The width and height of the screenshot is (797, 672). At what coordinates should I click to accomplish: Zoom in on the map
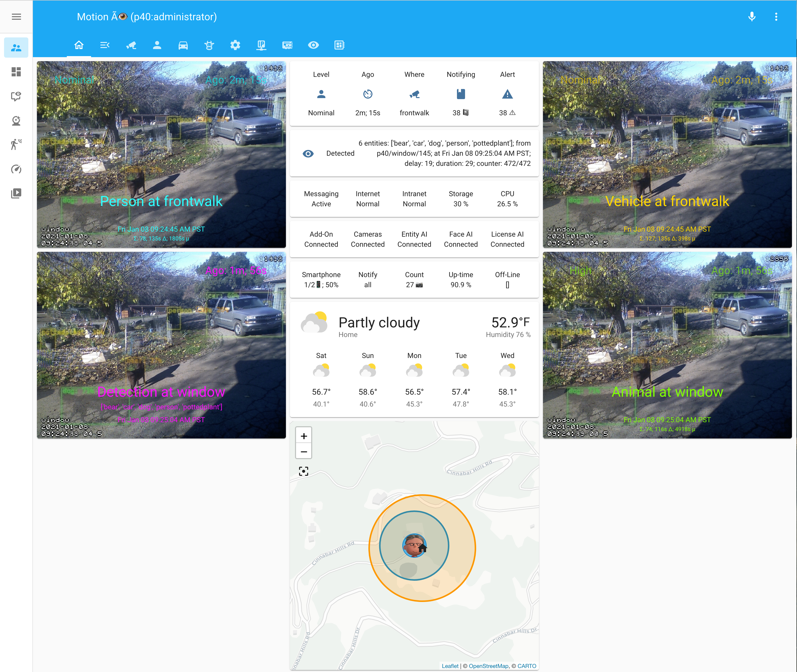[x=304, y=436]
